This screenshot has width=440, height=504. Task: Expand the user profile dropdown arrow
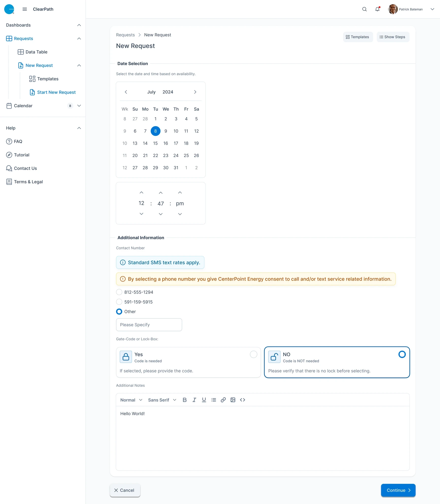[432, 9]
